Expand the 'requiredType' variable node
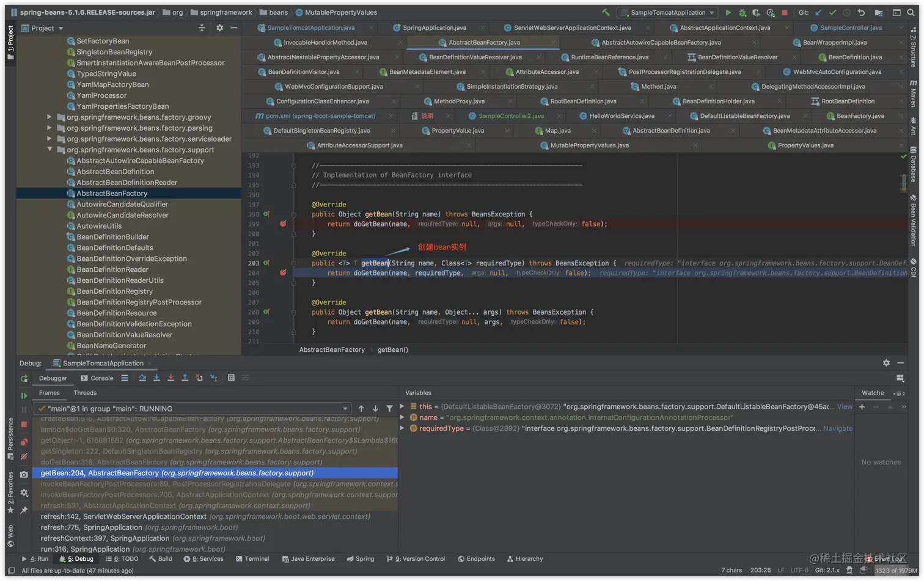 [402, 428]
